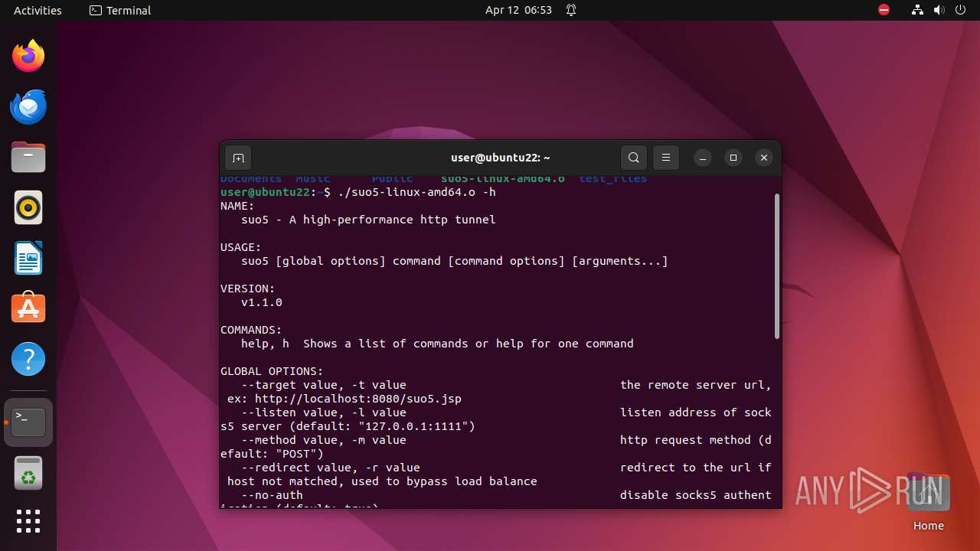
Task: Click '--method value, -m value' option
Action: (324, 440)
